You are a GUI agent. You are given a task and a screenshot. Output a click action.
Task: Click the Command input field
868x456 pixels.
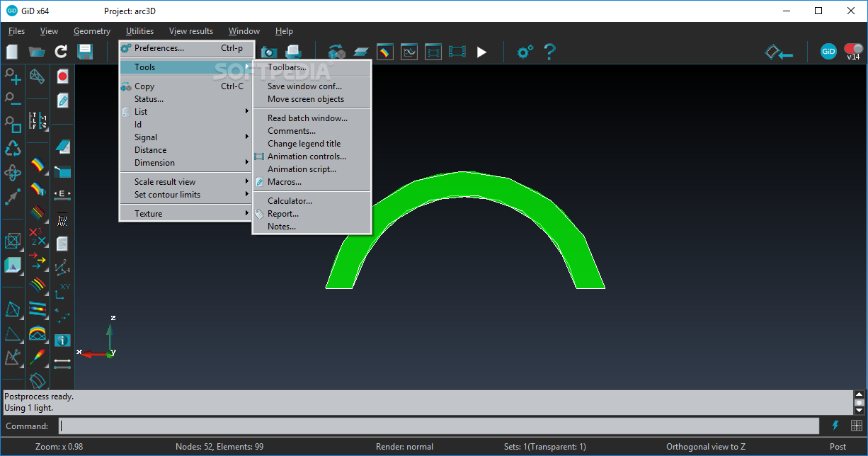(440, 426)
